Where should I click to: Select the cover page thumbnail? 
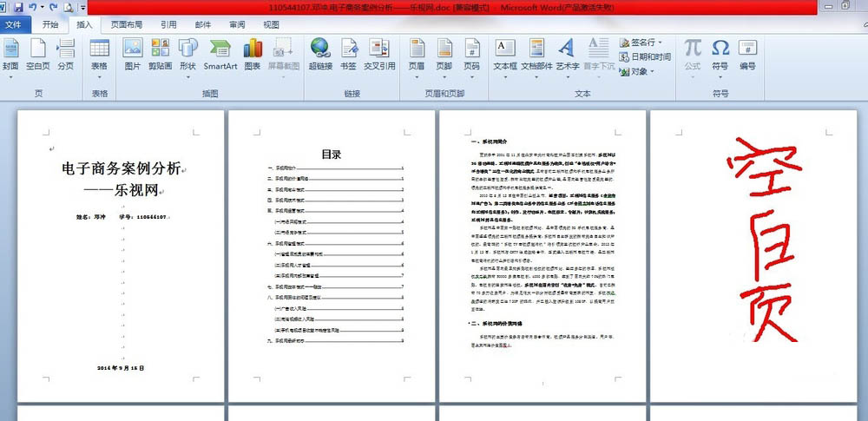coord(121,256)
